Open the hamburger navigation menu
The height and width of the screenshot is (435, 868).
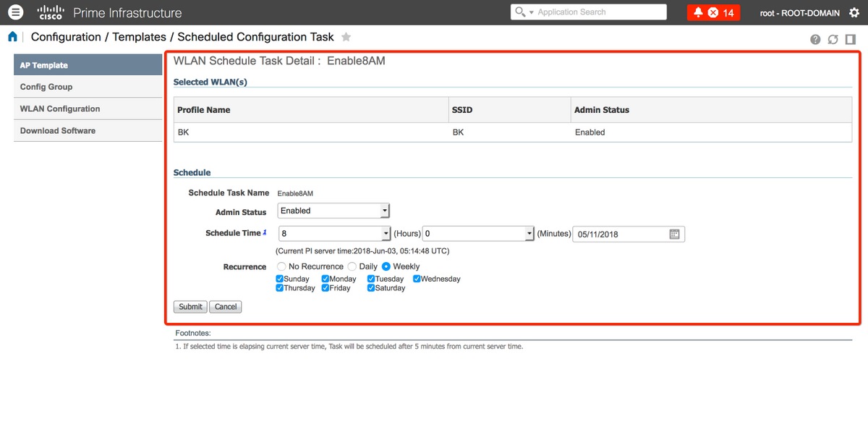pyautogui.click(x=16, y=12)
